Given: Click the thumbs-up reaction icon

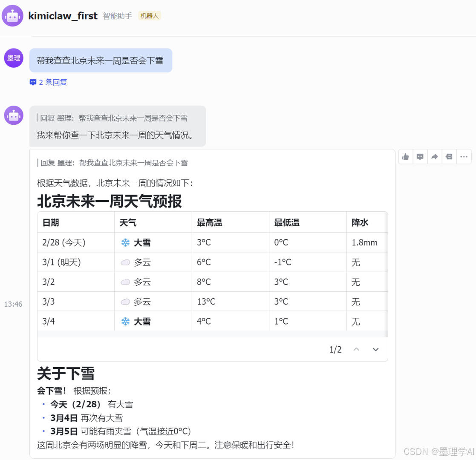Looking at the screenshot, I should click(x=406, y=157).
